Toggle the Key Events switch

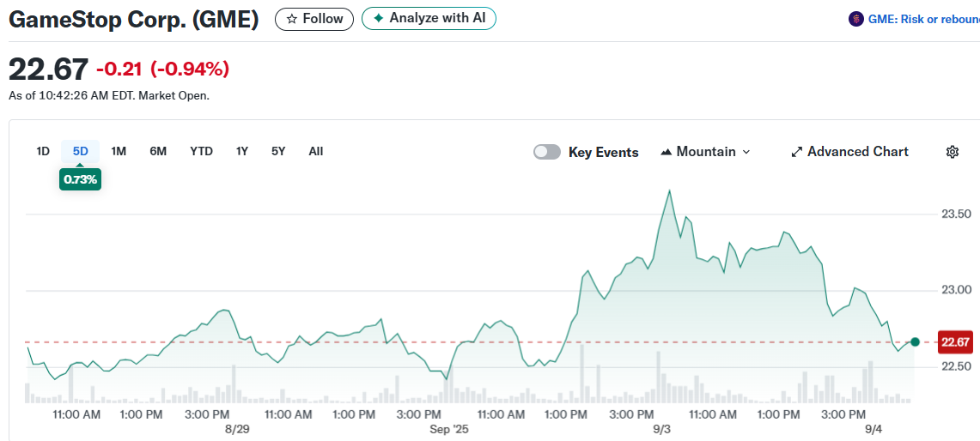pyautogui.click(x=547, y=153)
